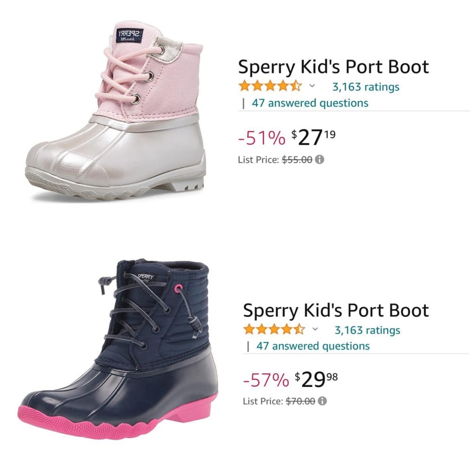Image resolution: width=476 pixels, height=476 pixels.
Task: Expand ratings chevron for the navy boot listing
Action: (315, 330)
